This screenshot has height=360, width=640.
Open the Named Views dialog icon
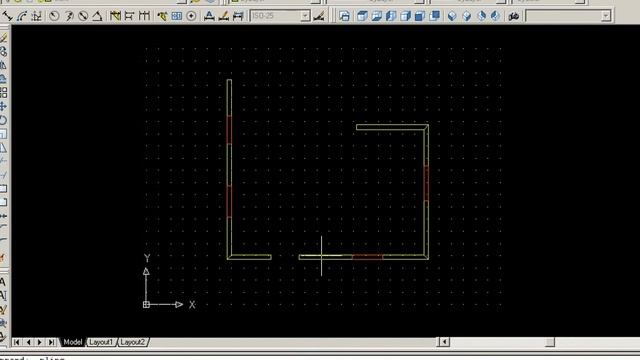pyautogui.click(x=344, y=16)
